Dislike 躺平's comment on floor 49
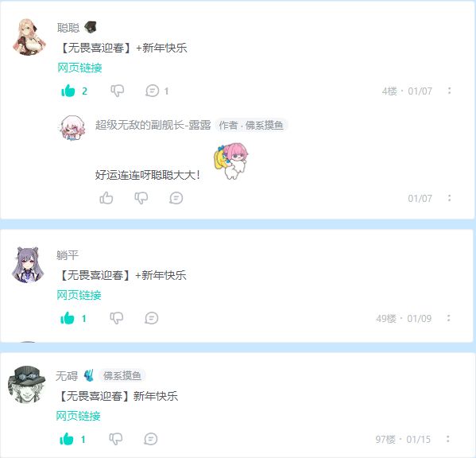Screen dimensions: 476x458 tap(117, 318)
